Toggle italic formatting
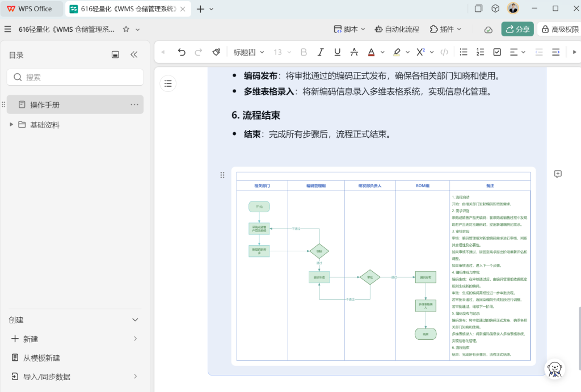Screen dimensions: 581x392 pyautogui.click(x=321, y=52)
